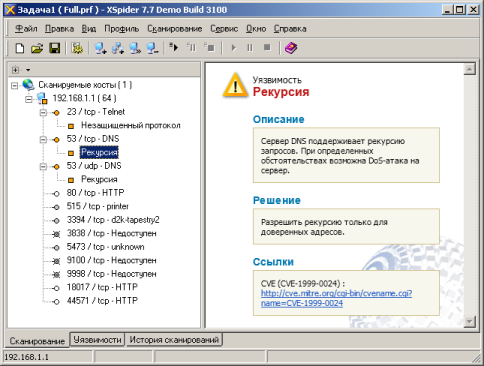Click the unavailable icon beside 3838 / tcp
The height and width of the screenshot is (366, 484).
coord(56,234)
